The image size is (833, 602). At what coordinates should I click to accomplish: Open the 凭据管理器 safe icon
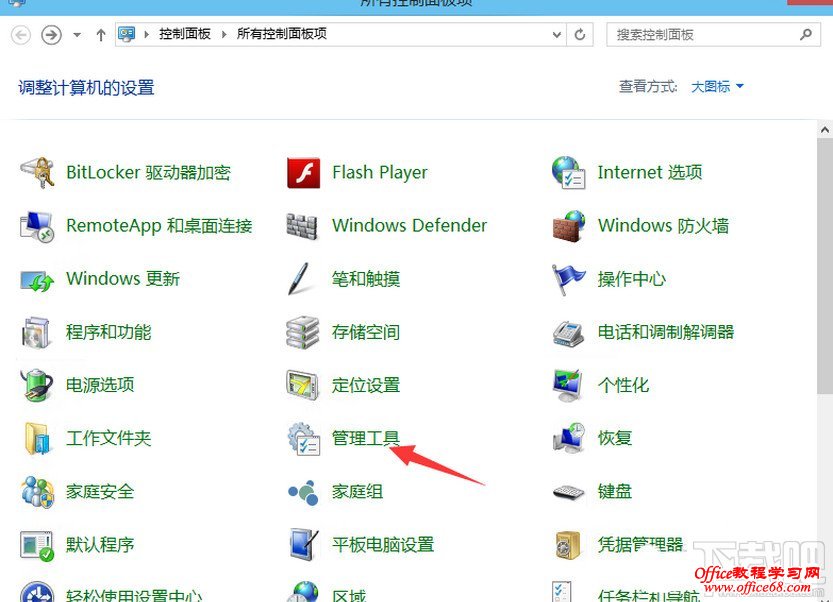pyautogui.click(x=568, y=545)
